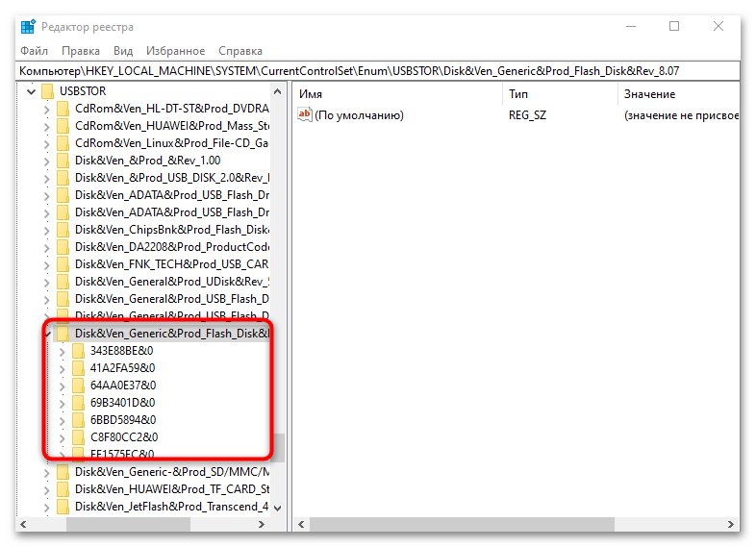The width and height of the screenshot is (756, 547).
Task: Click folder icon of Disk&Ven_Generic&Prod_Flash_Disk
Action: coord(63,334)
